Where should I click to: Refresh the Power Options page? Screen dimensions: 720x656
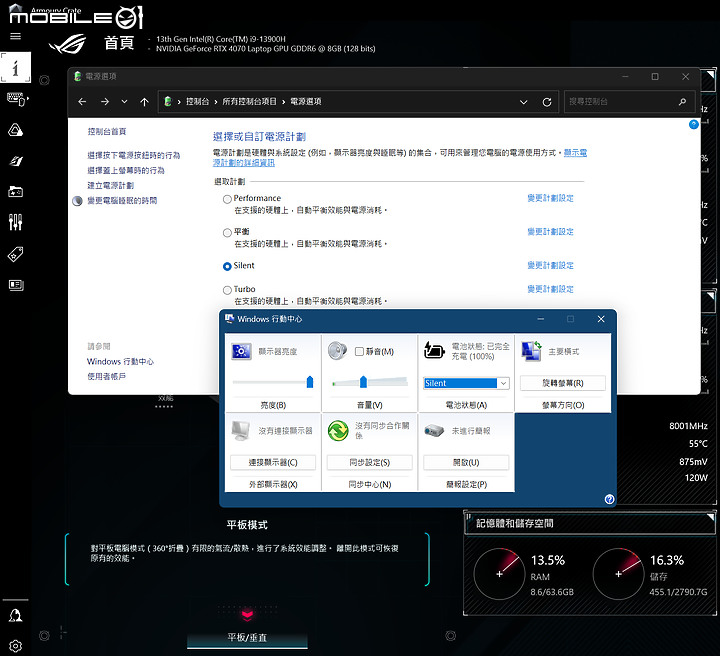pyautogui.click(x=546, y=102)
